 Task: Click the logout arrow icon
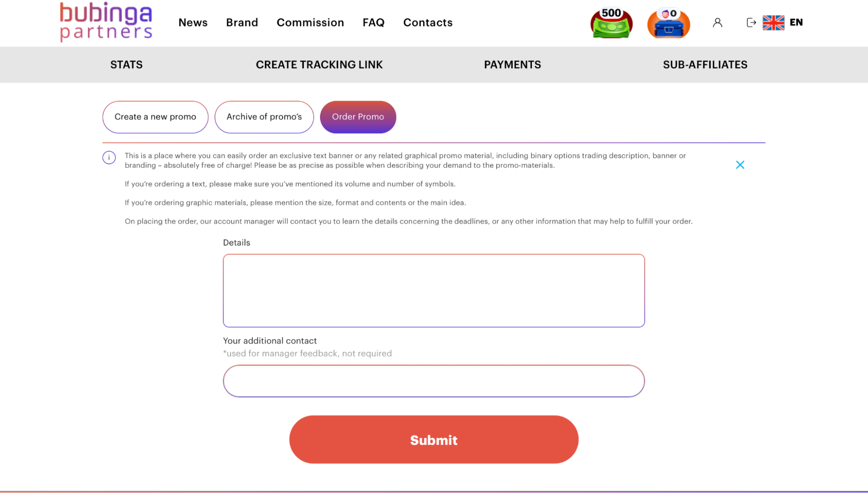(751, 23)
